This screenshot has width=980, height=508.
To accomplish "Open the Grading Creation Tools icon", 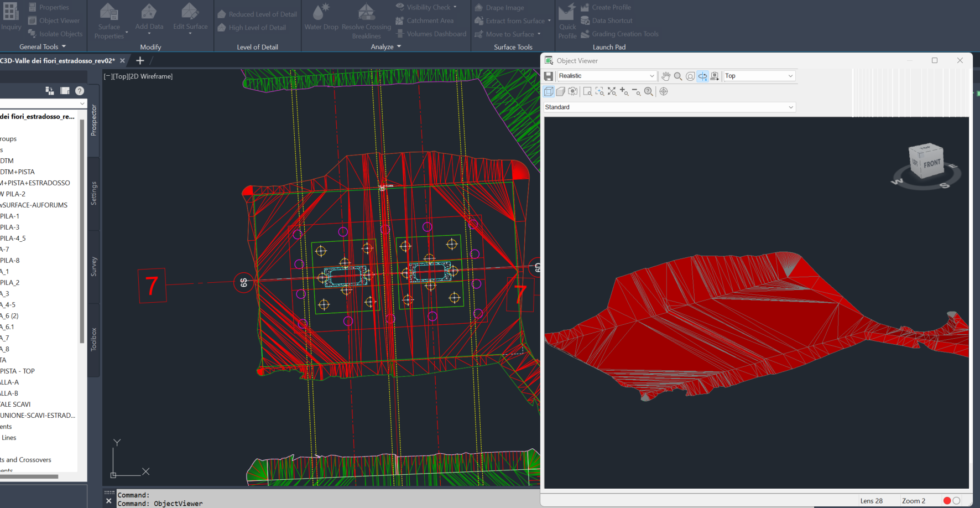I will pos(585,34).
